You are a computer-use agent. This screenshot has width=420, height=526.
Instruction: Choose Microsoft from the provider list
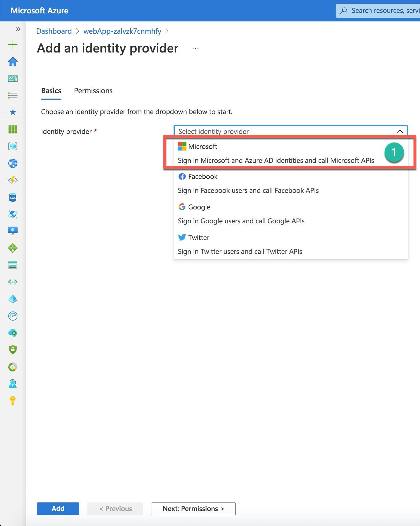coord(291,153)
